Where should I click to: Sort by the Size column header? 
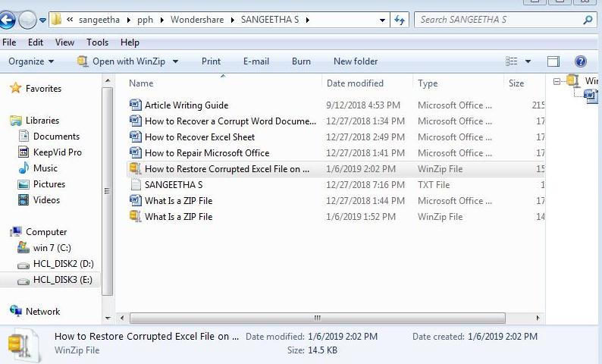tap(516, 83)
